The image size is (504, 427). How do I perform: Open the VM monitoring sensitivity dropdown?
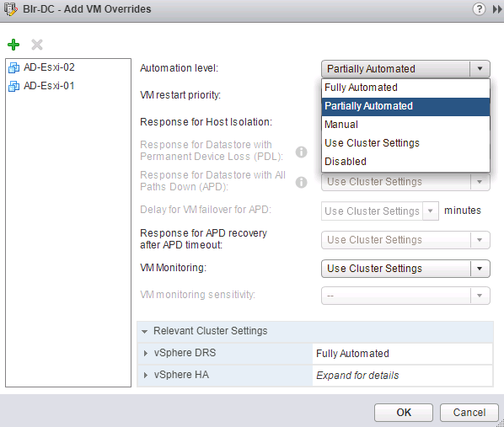coord(405,296)
